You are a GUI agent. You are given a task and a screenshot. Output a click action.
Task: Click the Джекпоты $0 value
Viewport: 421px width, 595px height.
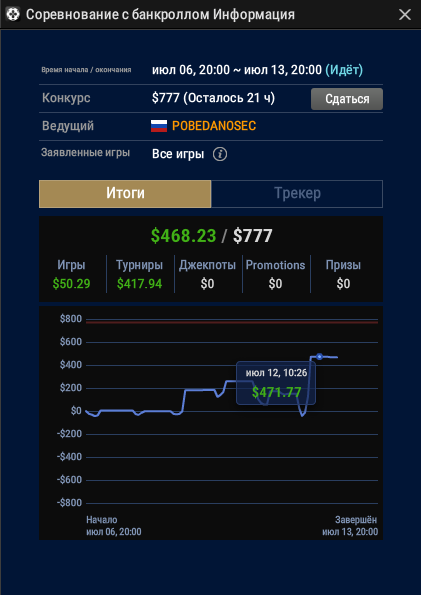tap(207, 284)
